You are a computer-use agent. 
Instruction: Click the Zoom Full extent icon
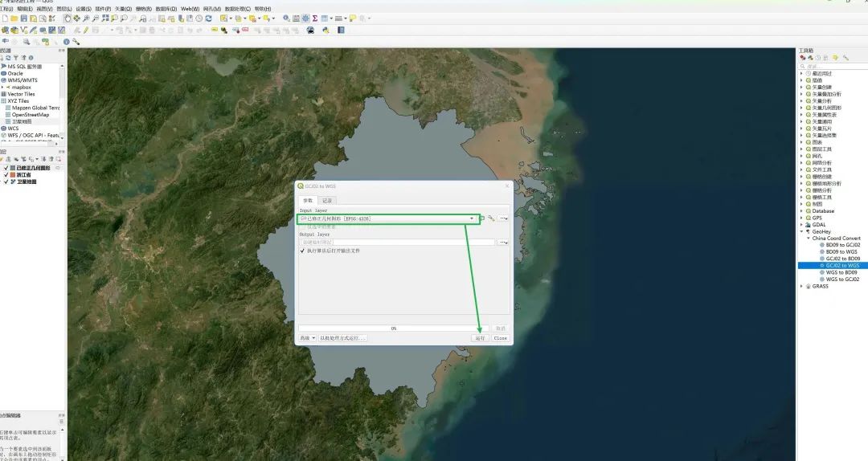[x=105, y=18]
